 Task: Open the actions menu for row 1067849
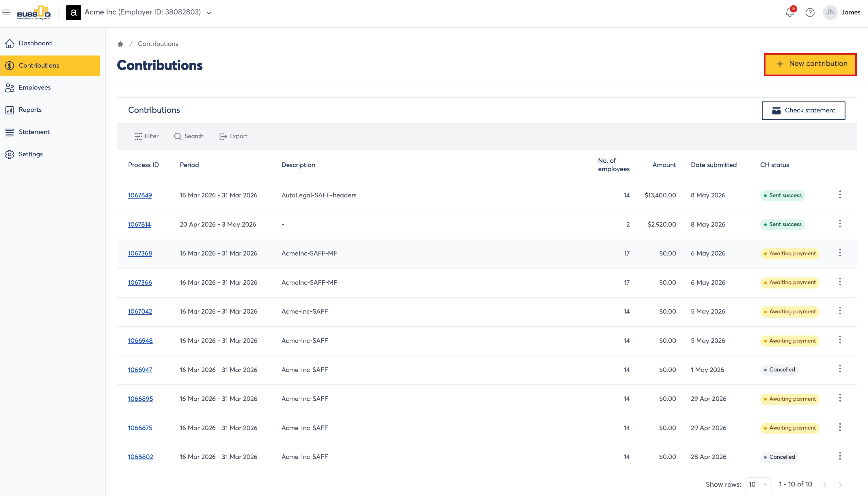(840, 195)
